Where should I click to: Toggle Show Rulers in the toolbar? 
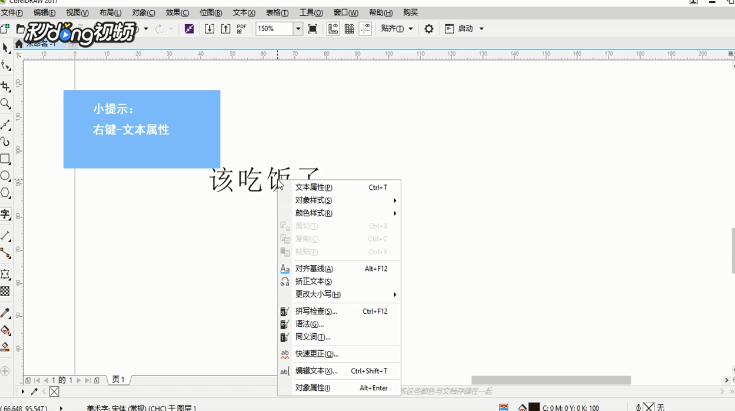(333, 29)
